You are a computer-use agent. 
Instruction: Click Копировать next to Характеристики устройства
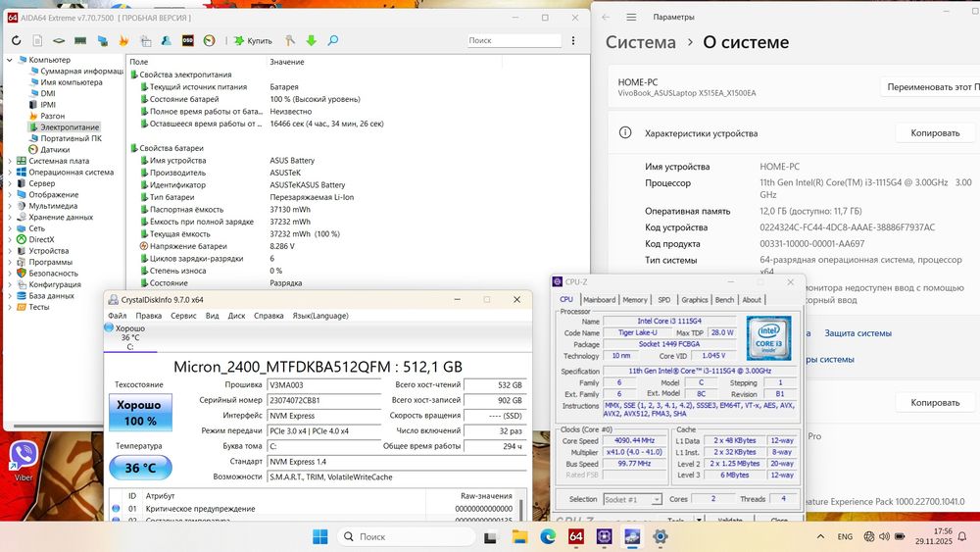point(935,133)
